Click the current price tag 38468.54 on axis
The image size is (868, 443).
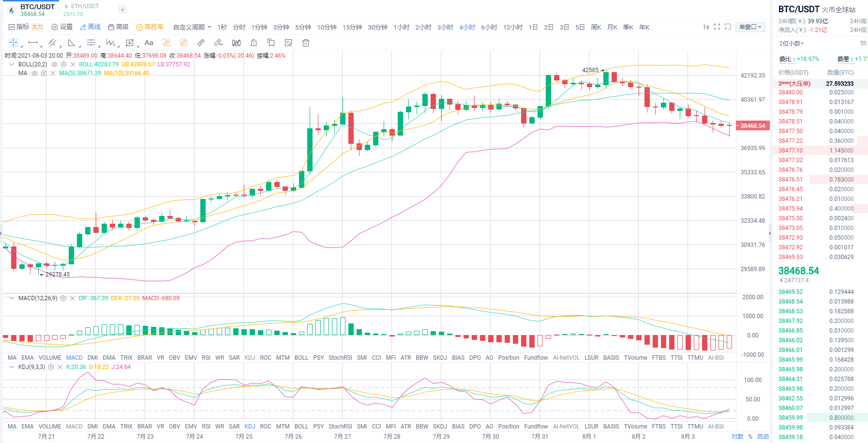point(753,126)
